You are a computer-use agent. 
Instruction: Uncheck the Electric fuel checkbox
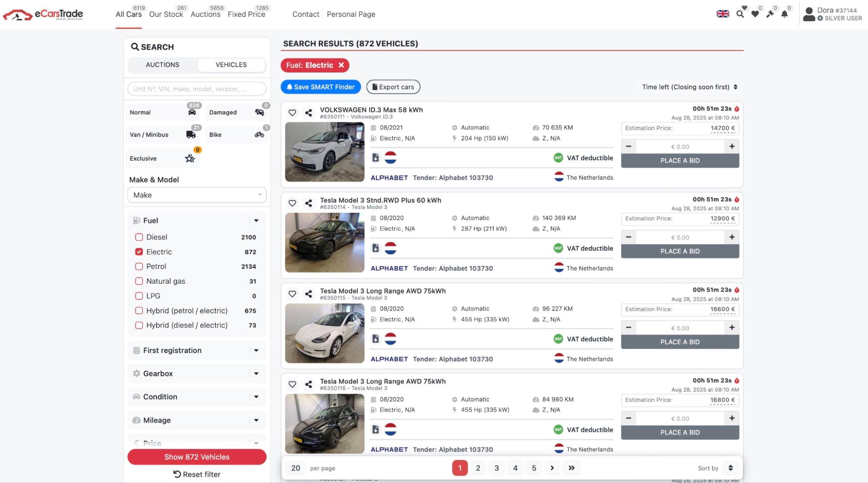pyautogui.click(x=139, y=252)
